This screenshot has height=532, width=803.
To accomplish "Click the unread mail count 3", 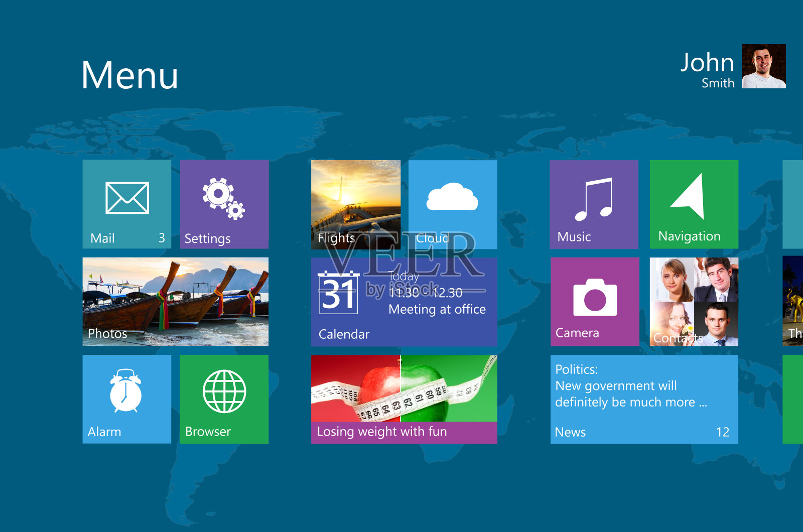I will tap(162, 238).
